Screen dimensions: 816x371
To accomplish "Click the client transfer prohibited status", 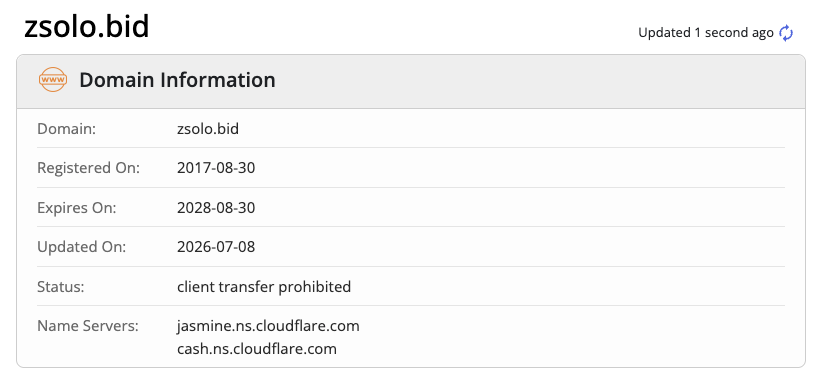I will coord(264,287).
